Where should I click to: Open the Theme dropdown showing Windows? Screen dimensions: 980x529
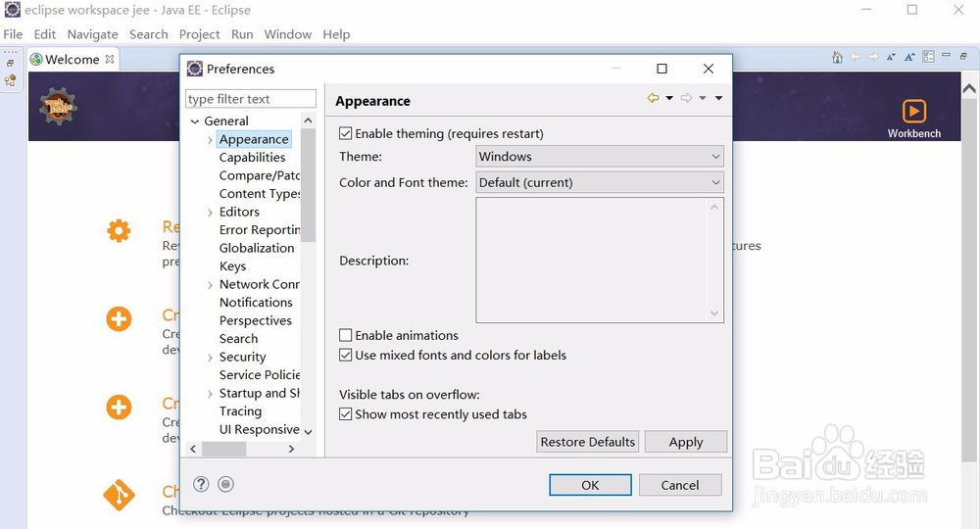600,156
